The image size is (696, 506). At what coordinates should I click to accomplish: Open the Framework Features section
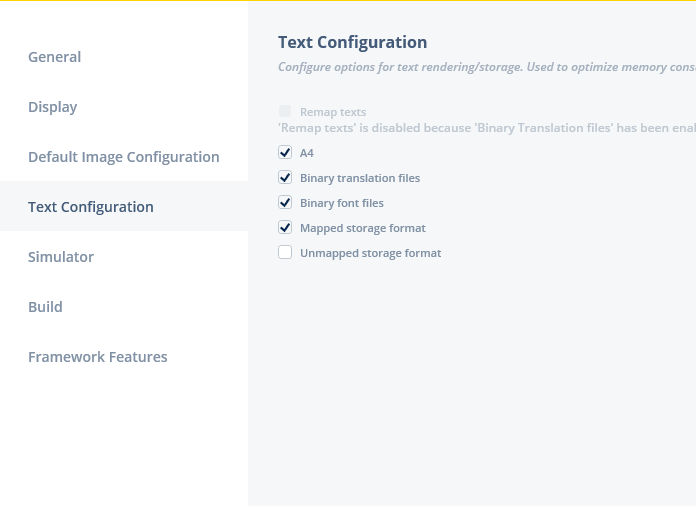pyautogui.click(x=98, y=357)
